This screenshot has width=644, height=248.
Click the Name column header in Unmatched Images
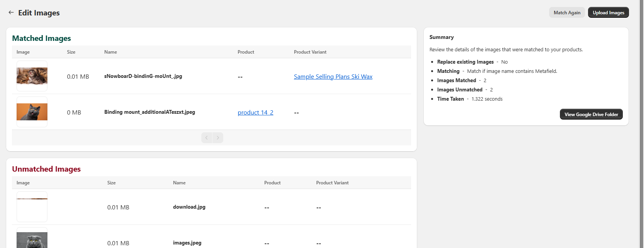point(179,183)
